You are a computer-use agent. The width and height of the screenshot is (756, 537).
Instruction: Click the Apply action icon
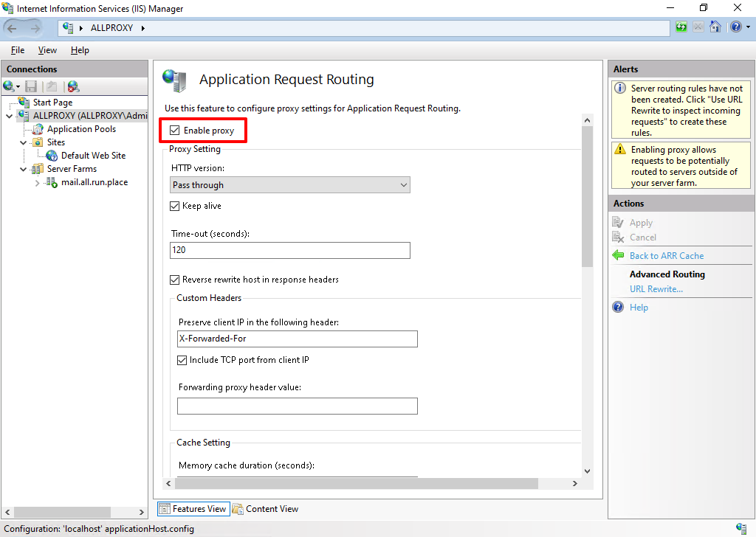pyautogui.click(x=618, y=223)
